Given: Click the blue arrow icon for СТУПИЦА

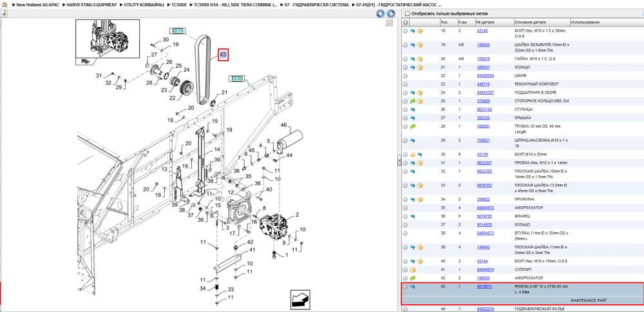Looking at the screenshot, I should coord(413,110).
